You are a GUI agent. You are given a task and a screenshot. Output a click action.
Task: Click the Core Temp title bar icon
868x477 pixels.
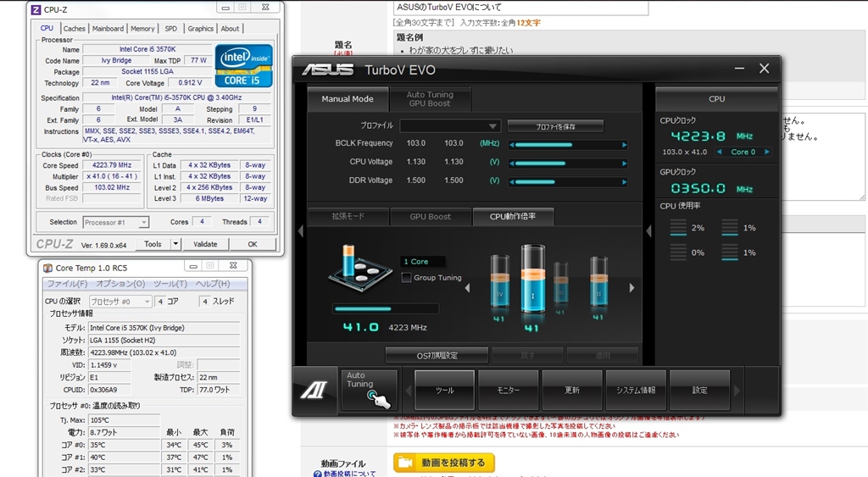click(48, 268)
